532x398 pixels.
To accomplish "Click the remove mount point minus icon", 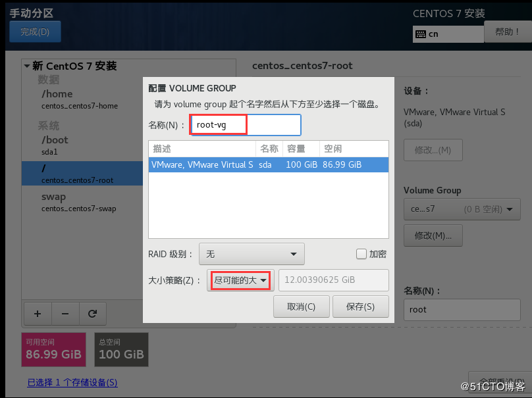I will pos(65,314).
